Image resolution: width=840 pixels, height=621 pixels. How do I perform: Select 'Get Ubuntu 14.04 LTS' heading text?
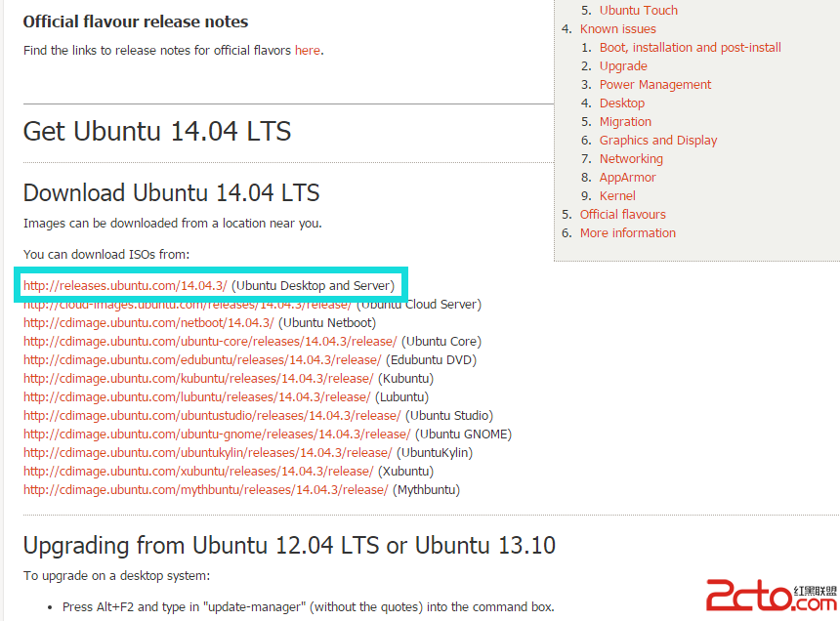click(157, 131)
